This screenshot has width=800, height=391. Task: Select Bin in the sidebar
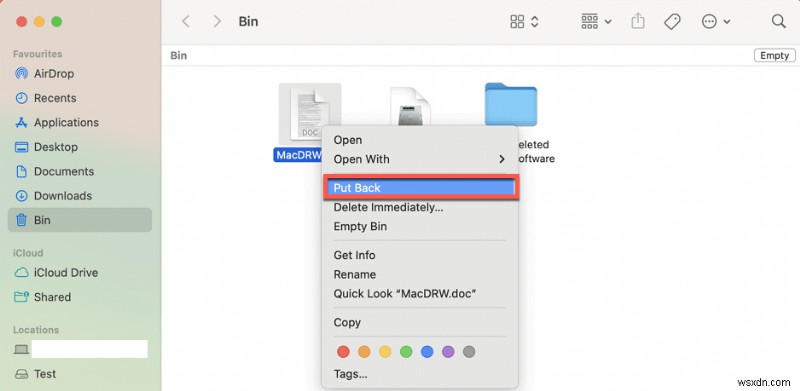(80, 220)
